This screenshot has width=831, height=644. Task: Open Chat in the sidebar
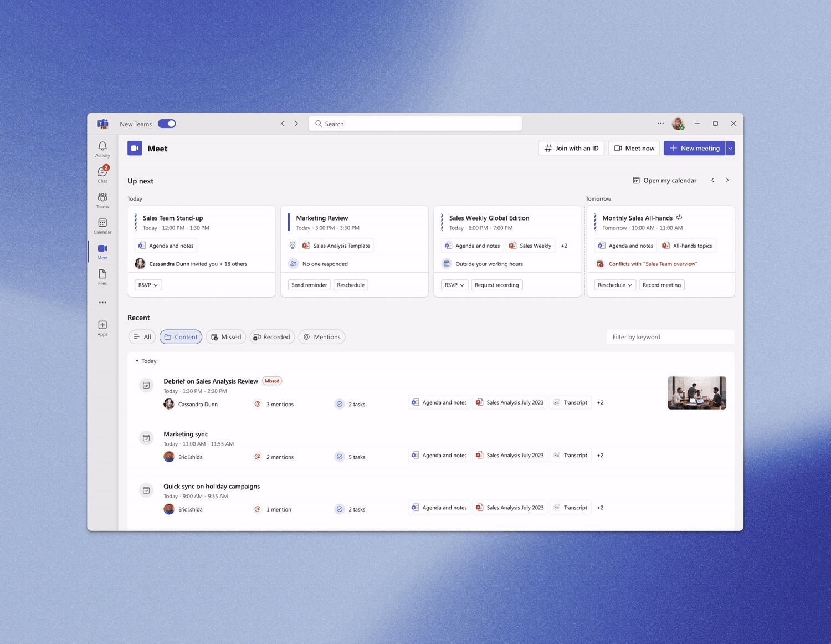[102, 175]
